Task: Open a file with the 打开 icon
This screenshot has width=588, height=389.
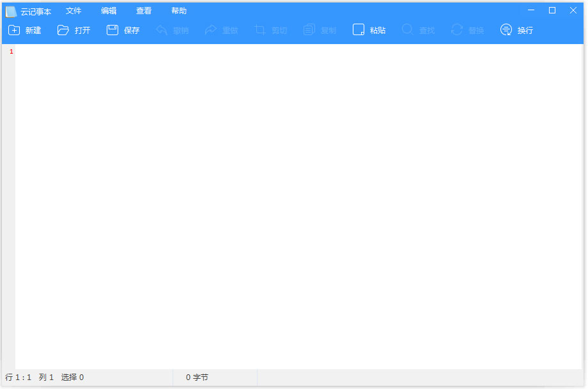Action: click(x=63, y=30)
